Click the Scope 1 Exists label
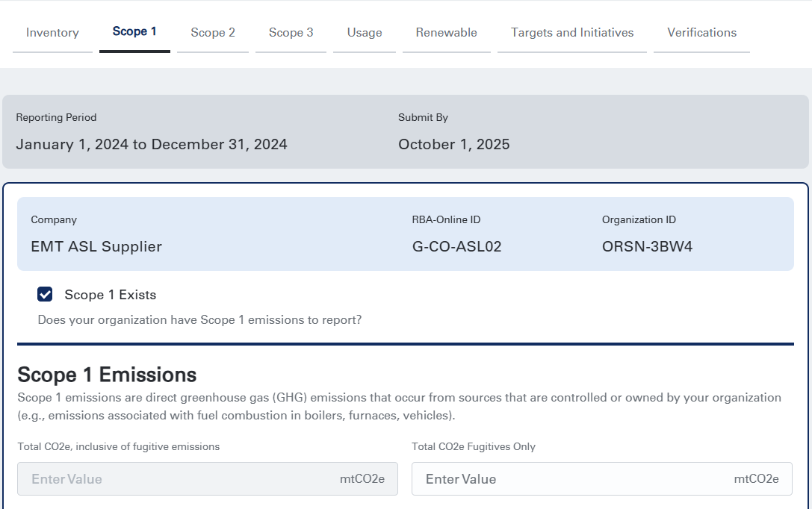812x509 pixels. click(x=111, y=295)
